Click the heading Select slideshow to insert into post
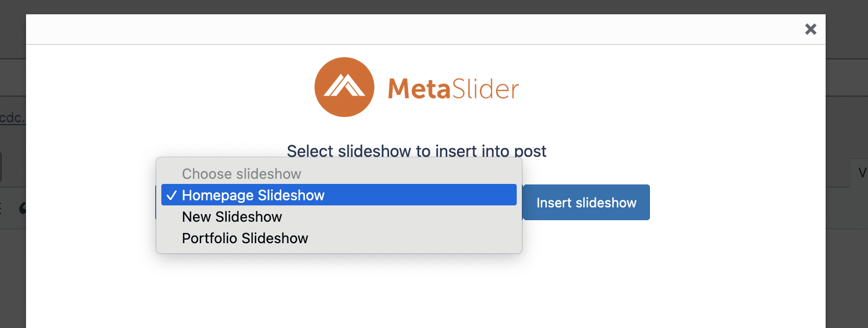868x328 pixels. click(416, 151)
